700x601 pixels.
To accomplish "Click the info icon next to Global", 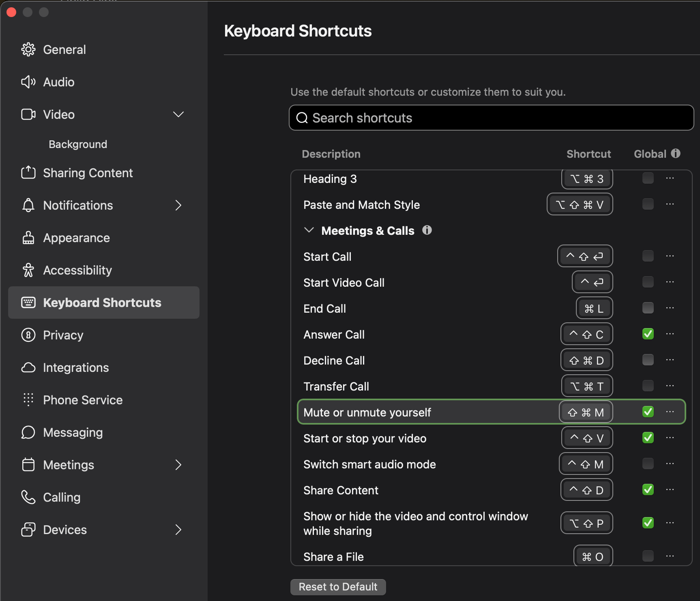I will (x=676, y=153).
